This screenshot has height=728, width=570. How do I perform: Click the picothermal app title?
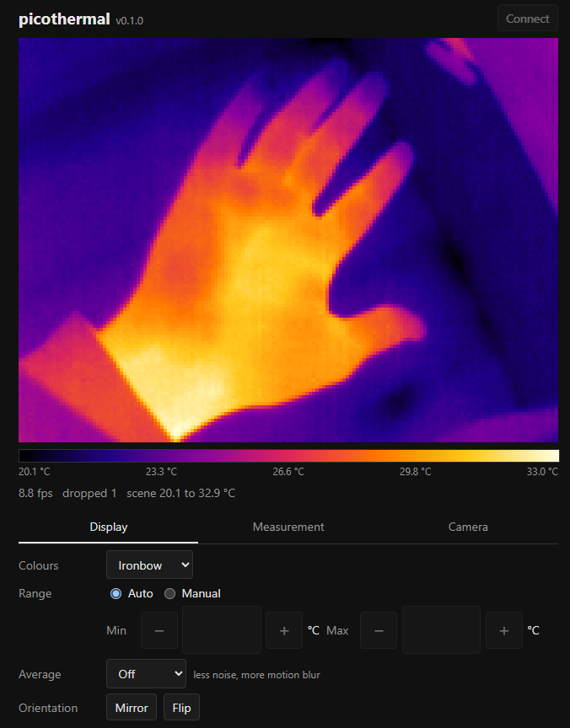click(64, 19)
